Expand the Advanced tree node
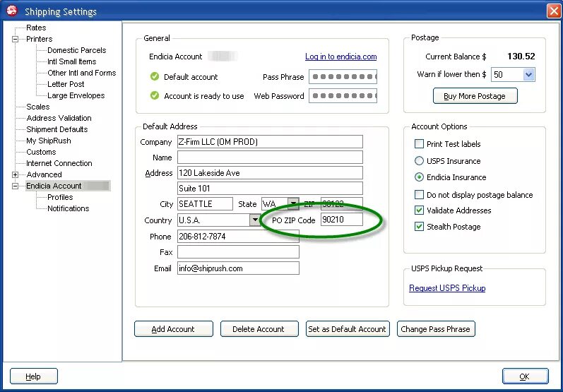 [x=15, y=175]
